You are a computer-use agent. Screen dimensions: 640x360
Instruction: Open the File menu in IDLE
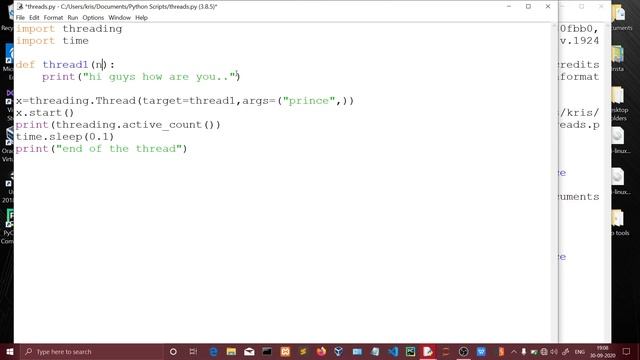coord(20,18)
